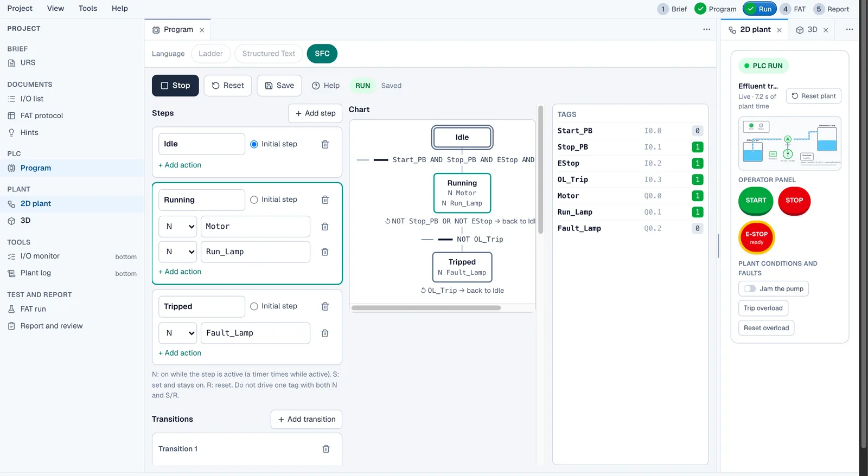
Task: Trip the overload fault
Action: pyautogui.click(x=763, y=308)
